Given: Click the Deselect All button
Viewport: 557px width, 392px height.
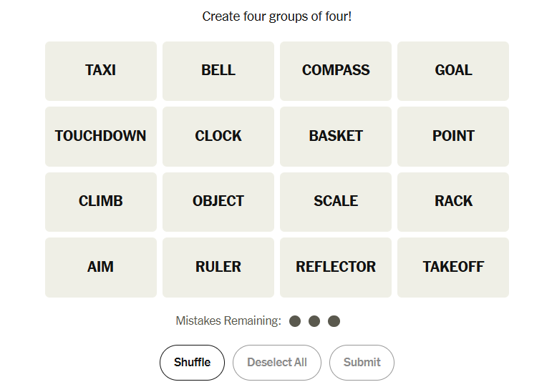Looking at the screenshot, I should pos(276,363).
